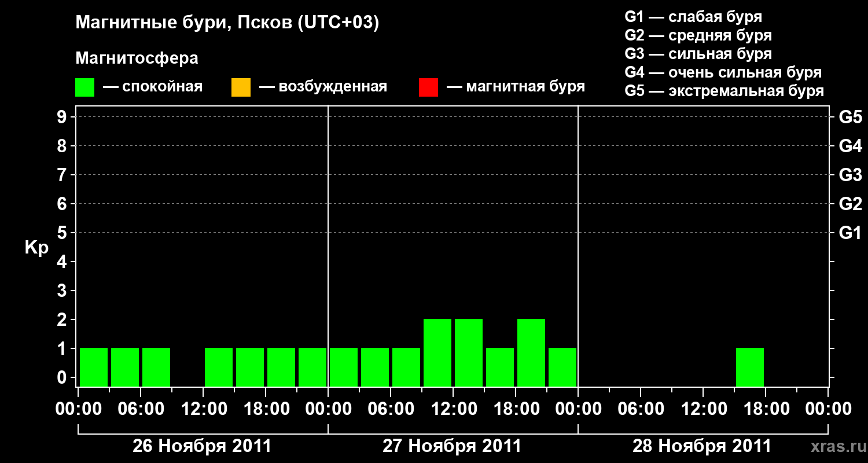Click the '28 Ноября 2011' date label

click(702, 446)
